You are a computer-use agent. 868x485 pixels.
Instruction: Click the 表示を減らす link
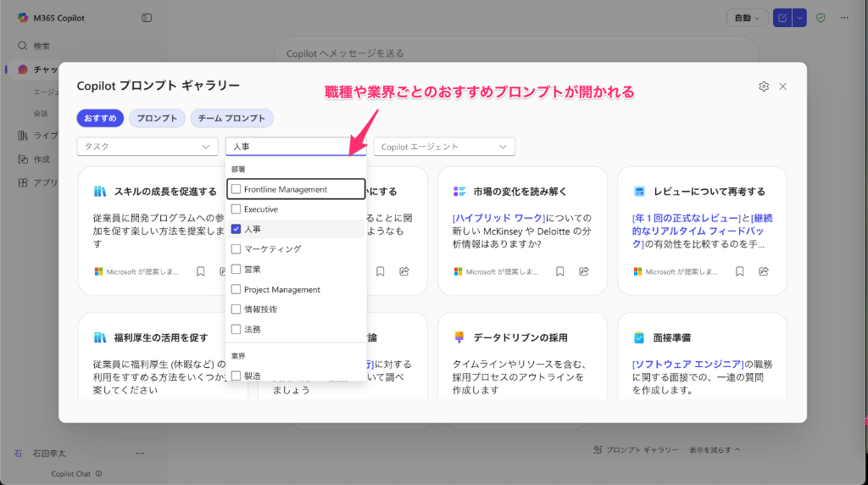(715, 449)
